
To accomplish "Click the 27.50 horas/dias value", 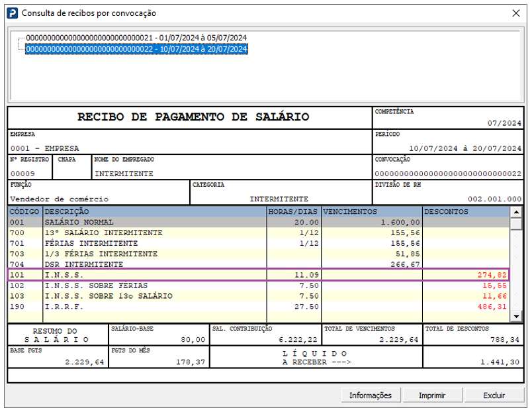I will pyautogui.click(x=307, y=307).
